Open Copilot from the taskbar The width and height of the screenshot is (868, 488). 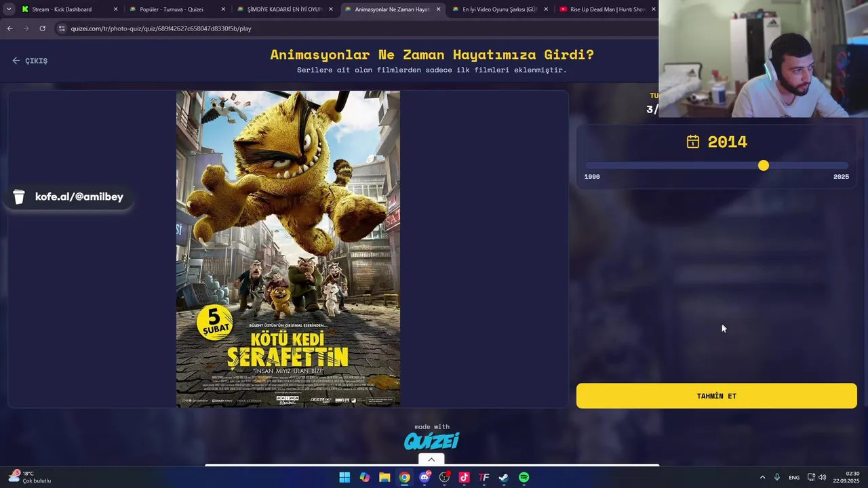tap(365, 477)
